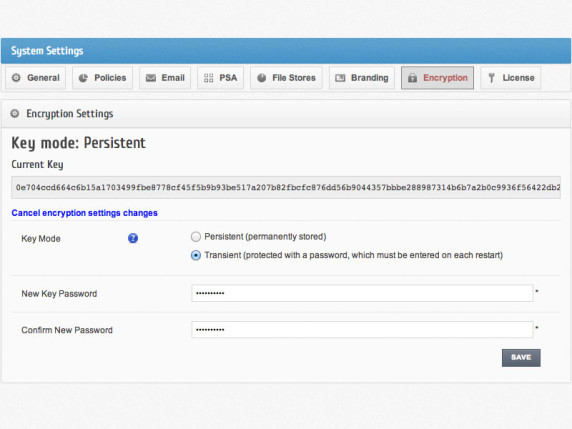Click the Current Key text box

(286, 188)
